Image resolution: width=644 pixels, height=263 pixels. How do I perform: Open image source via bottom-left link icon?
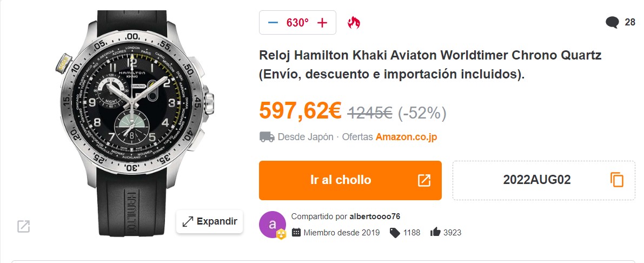tap(23, 226)
